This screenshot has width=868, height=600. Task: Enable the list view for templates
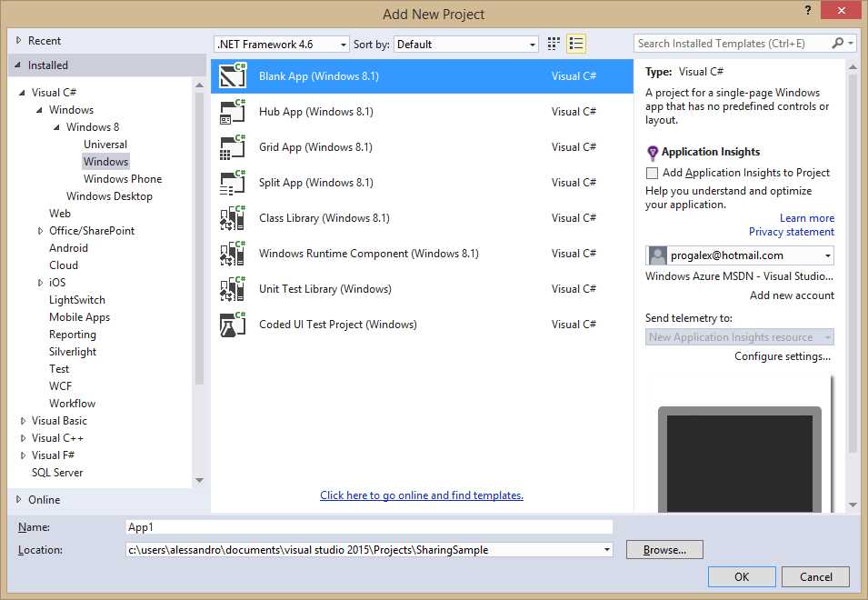pyautogui.click(x=575, y=43)
